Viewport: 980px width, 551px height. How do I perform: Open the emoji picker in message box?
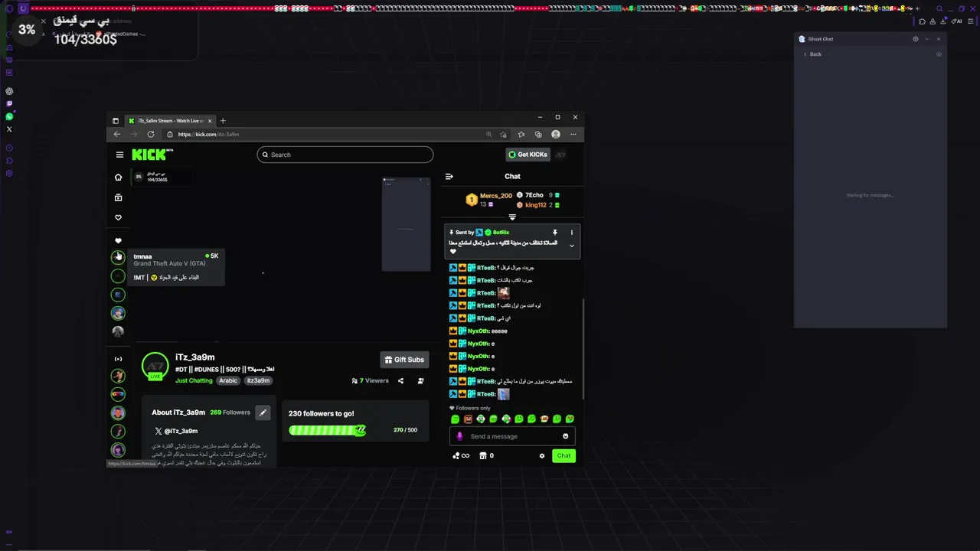pyautogui.click(x=566, y=436)
